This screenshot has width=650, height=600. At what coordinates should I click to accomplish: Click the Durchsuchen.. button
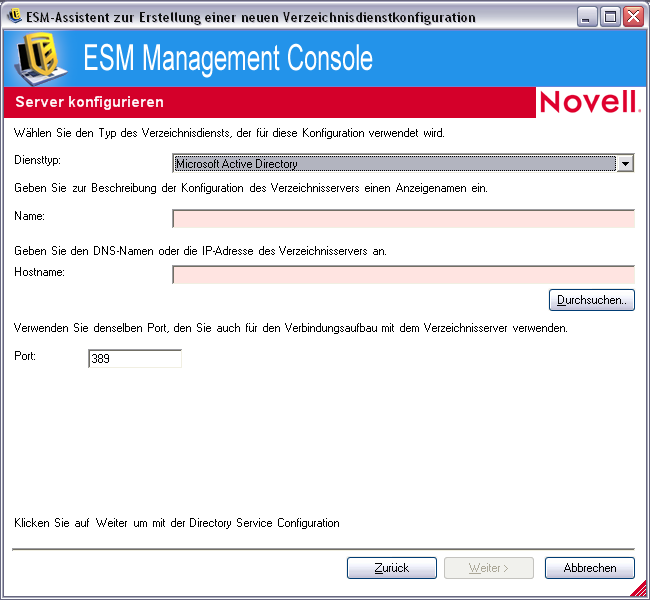[592, 300]
